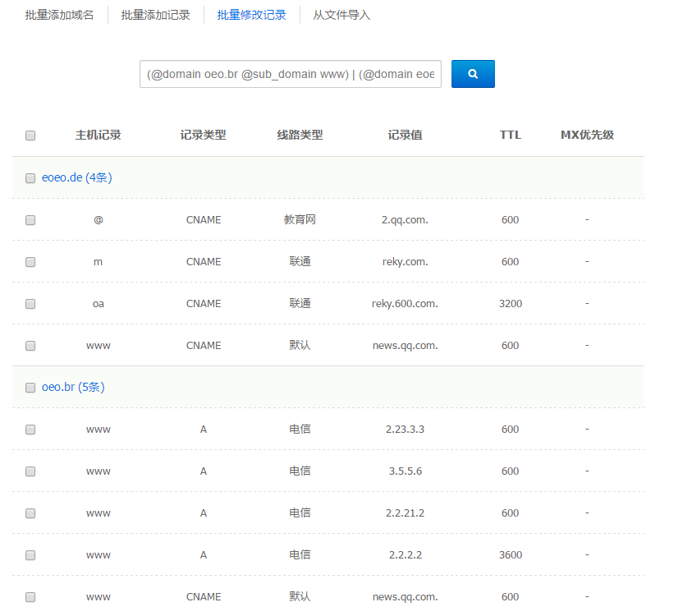This screenshot has height=616, width=692.
Task: Click the record value 2.2.2.2
Action: pos(406,555)
